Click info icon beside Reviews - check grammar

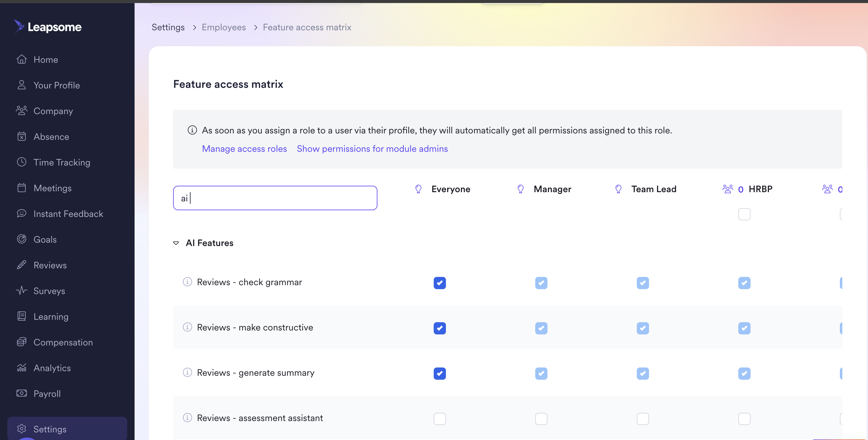click(x=187, y=282)
